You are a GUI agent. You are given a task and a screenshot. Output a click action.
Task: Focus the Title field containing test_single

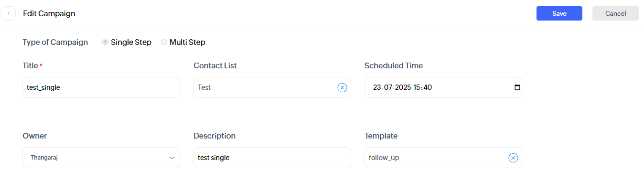tap(101, 87)
